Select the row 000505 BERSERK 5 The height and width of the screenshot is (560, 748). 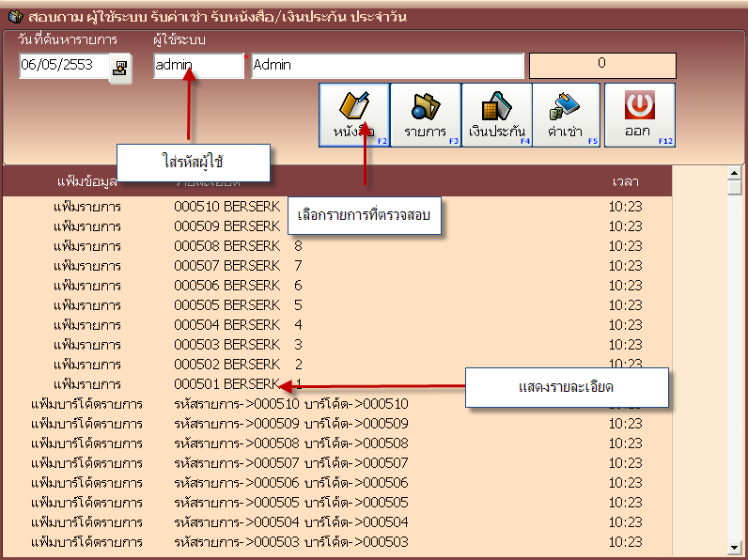238,305
